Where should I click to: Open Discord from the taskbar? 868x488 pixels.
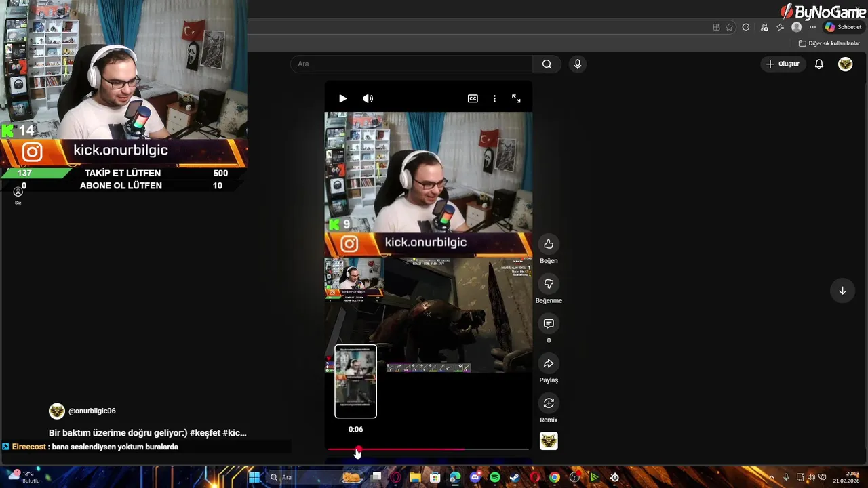tap(475, 477)
